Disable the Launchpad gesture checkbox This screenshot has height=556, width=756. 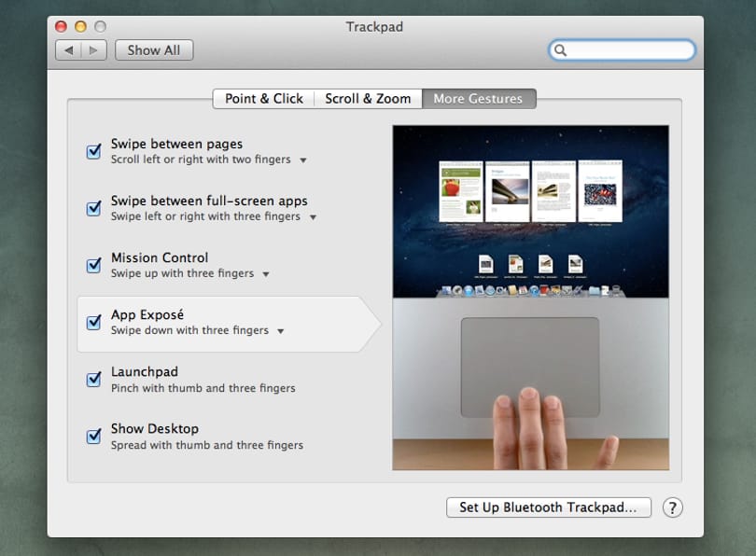93,379
